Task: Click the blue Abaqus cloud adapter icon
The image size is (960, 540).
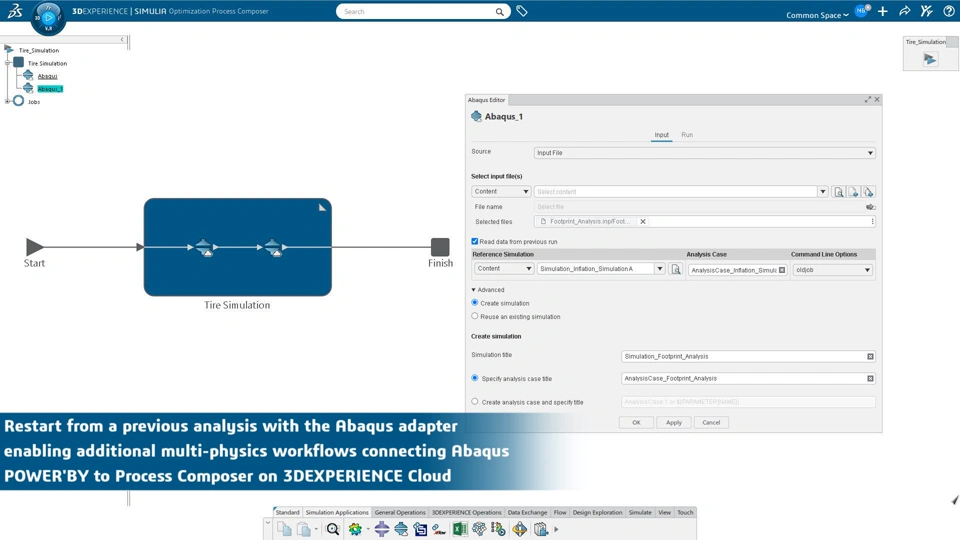Action: (401, 529)
